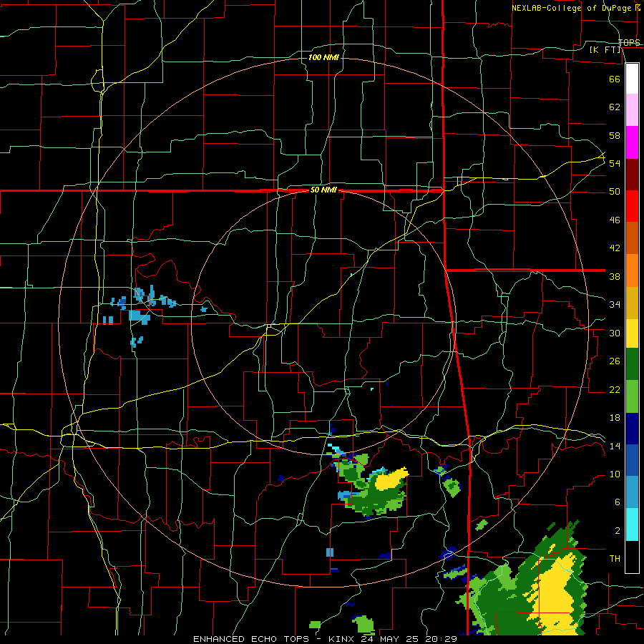
Task: Select the black TH legend swatch
Action: [x=632, y=557]
